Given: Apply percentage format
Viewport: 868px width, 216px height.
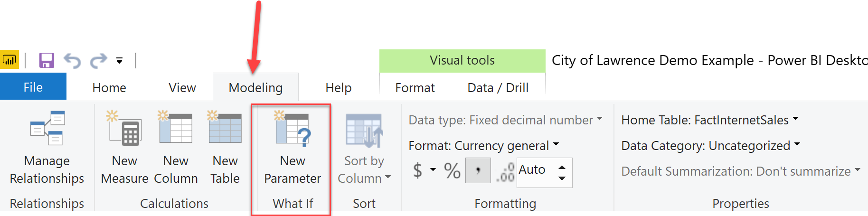Looking at the screenshot, I should click(452, 170).
